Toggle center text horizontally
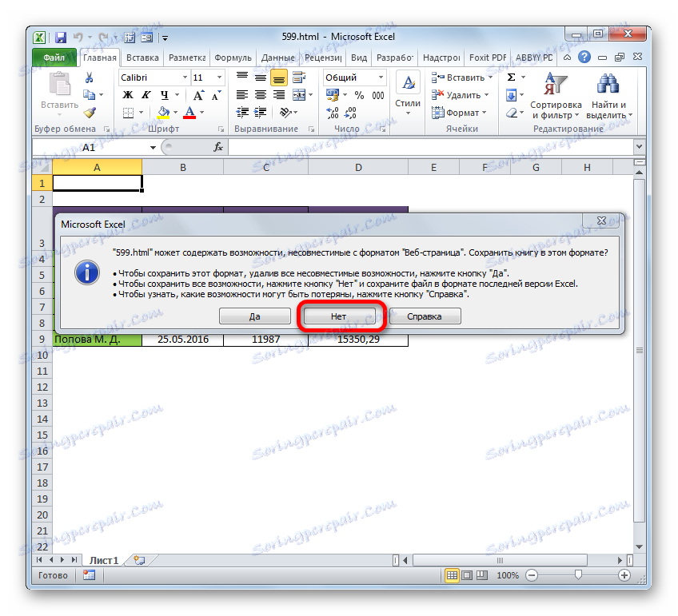Screen dimensions: 678x616 pyautogui.click(x=261, y=94)
